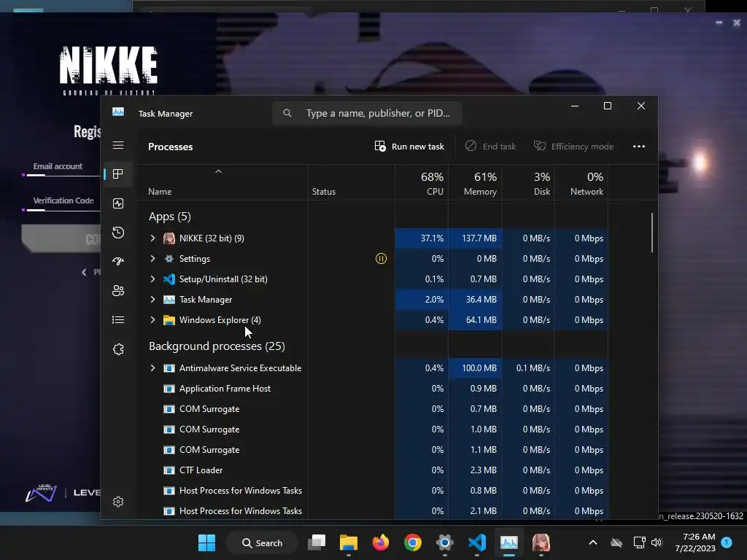The height and width of the screenshot is (560, 747).
Task: Sort processes by Network column
Action: click(581, 183)
